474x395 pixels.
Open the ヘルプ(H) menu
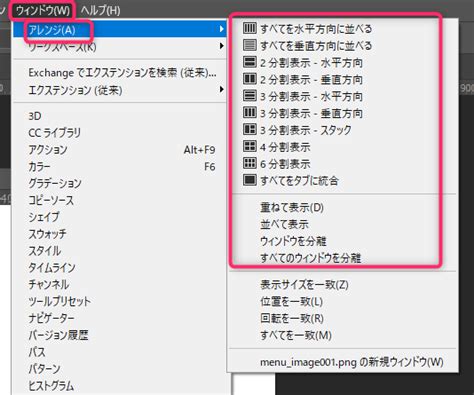pyautogui.click(x=100, y=11)
